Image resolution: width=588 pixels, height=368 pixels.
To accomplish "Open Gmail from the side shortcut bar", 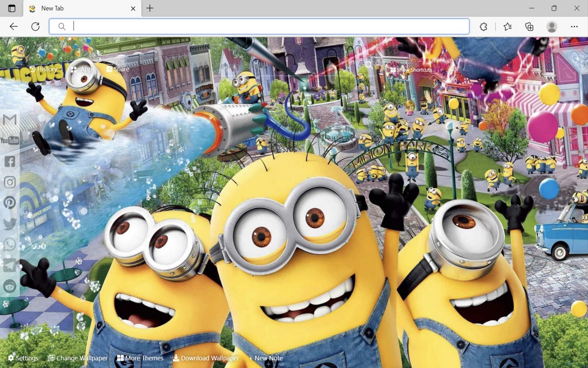I will pyautogui.click(x=10, y=120).
